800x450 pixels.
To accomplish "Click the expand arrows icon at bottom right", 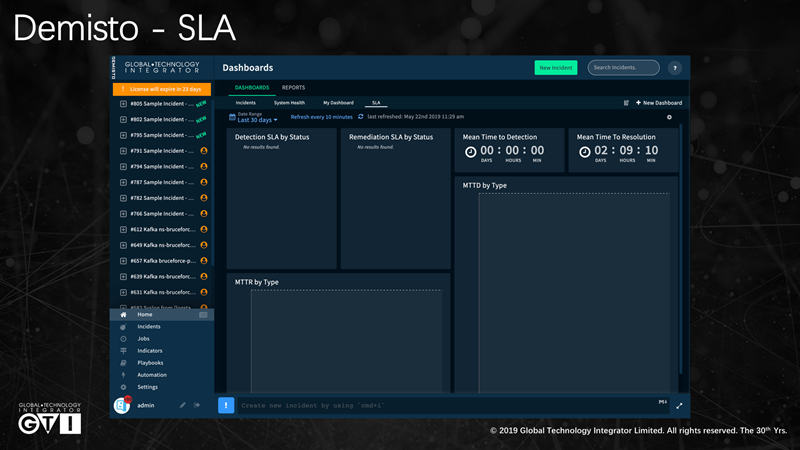I will pos(679,406).
